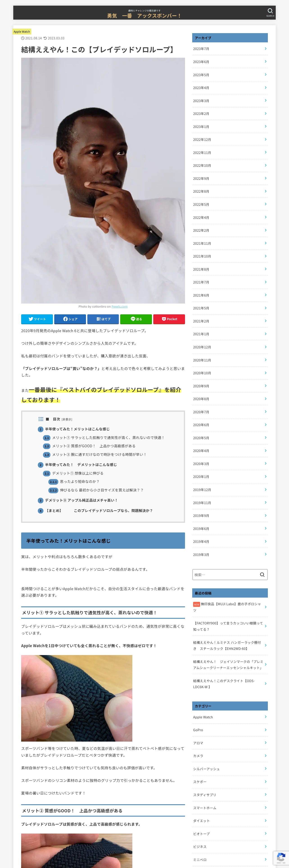Click the LINE icon on 送る button
The image size is (289, 868).
133,319
